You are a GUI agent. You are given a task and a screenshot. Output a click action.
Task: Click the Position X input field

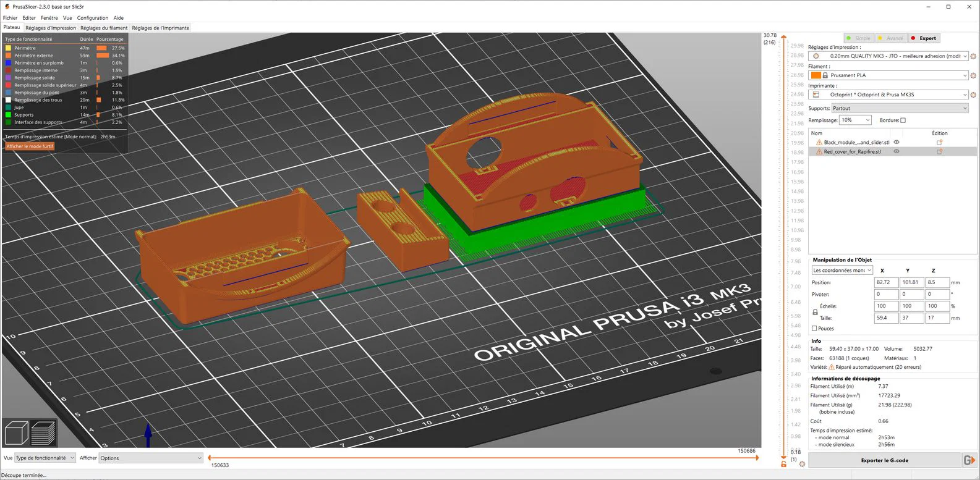coord(886,282)
